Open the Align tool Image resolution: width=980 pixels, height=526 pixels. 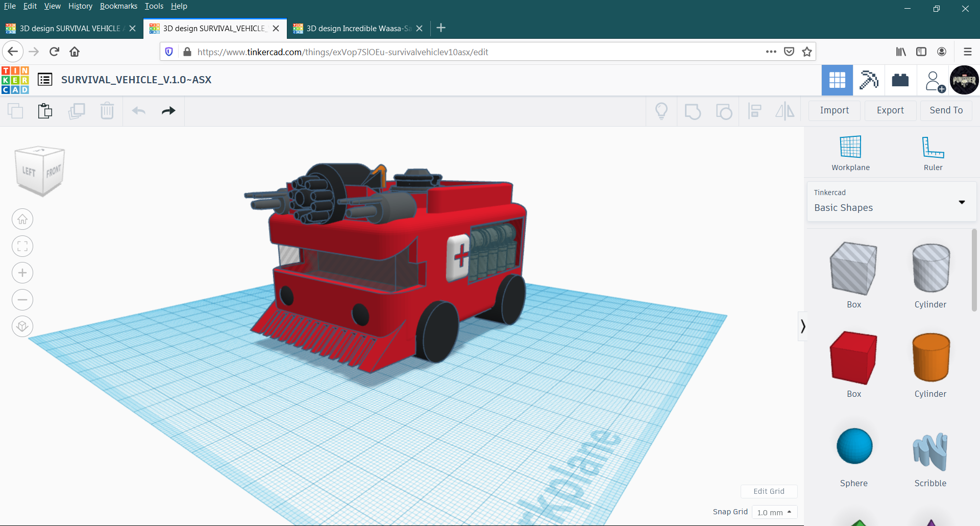click(x=755, y=111)
